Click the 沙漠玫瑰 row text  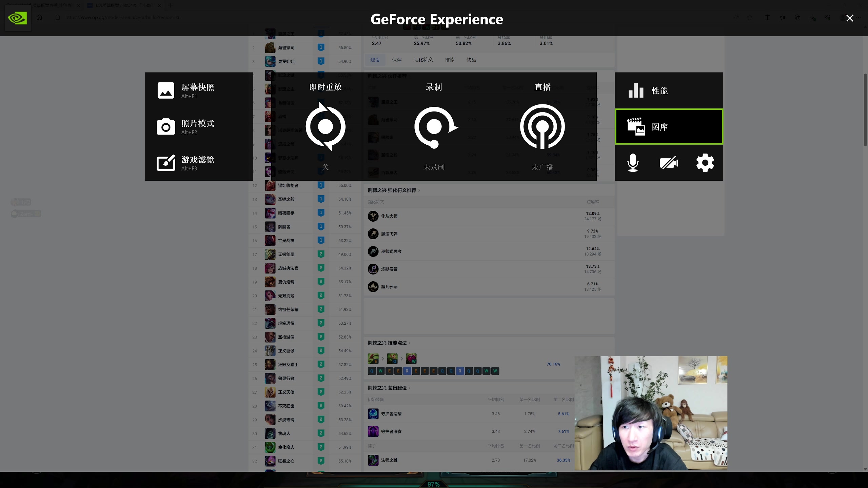pyautogui.click(x=286, y=420)
